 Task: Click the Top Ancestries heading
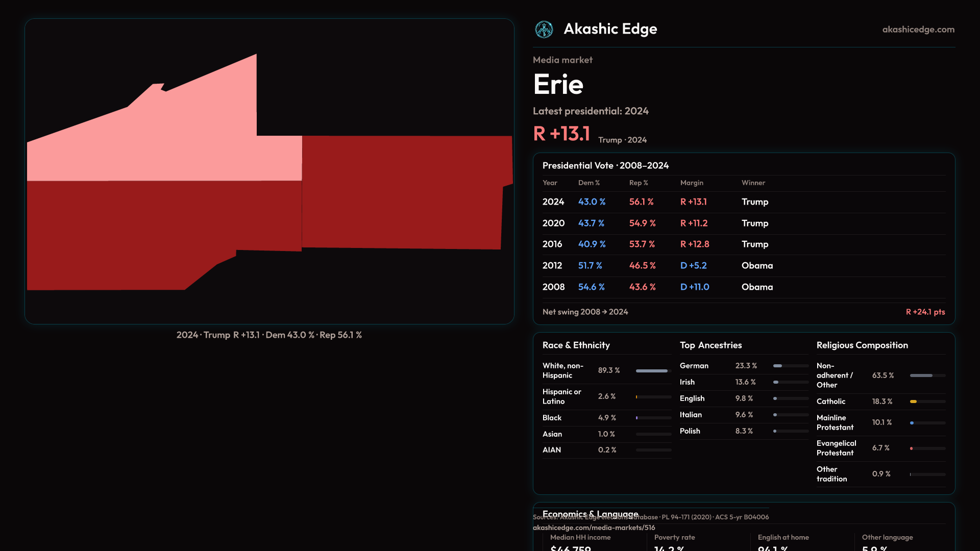click(x=710, y=345)
